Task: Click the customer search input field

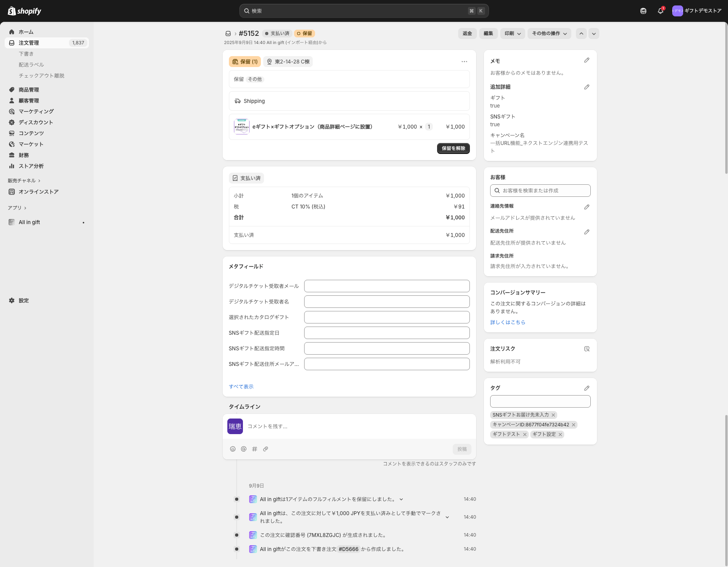Action: (x=540, y=191)
